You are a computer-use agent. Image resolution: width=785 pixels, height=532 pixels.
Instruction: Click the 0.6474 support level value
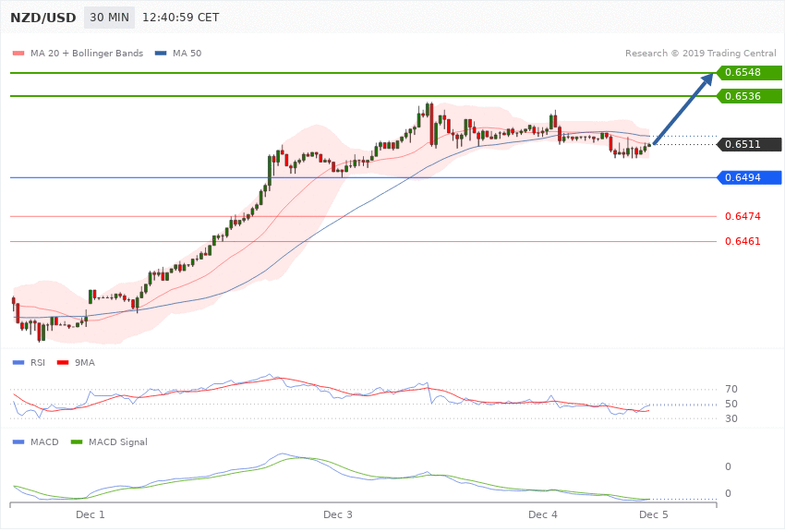pos(743,216)
